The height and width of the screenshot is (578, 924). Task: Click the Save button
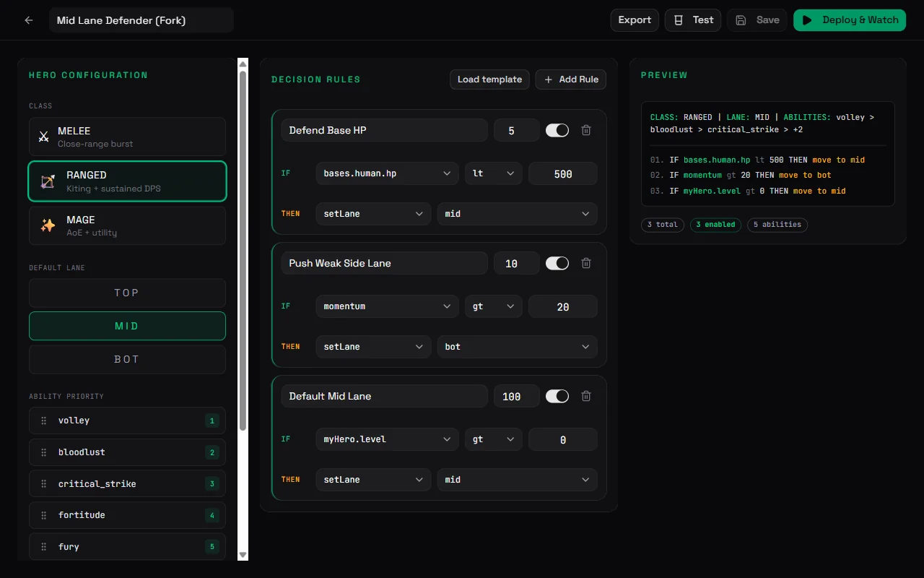(x=757, y=20)
